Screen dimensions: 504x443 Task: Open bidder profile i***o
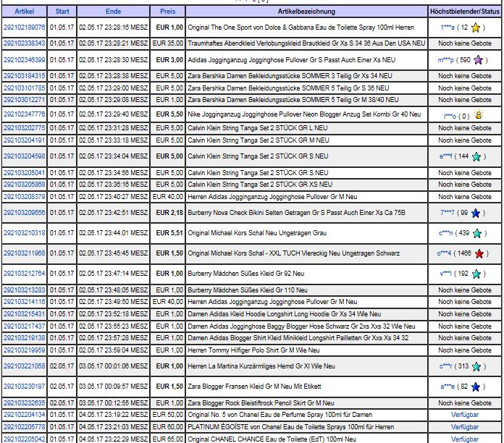click(x=450, y=116)
